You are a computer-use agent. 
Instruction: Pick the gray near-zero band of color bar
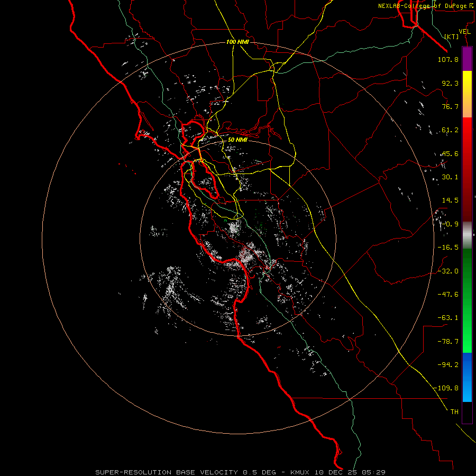click(467, 235)
